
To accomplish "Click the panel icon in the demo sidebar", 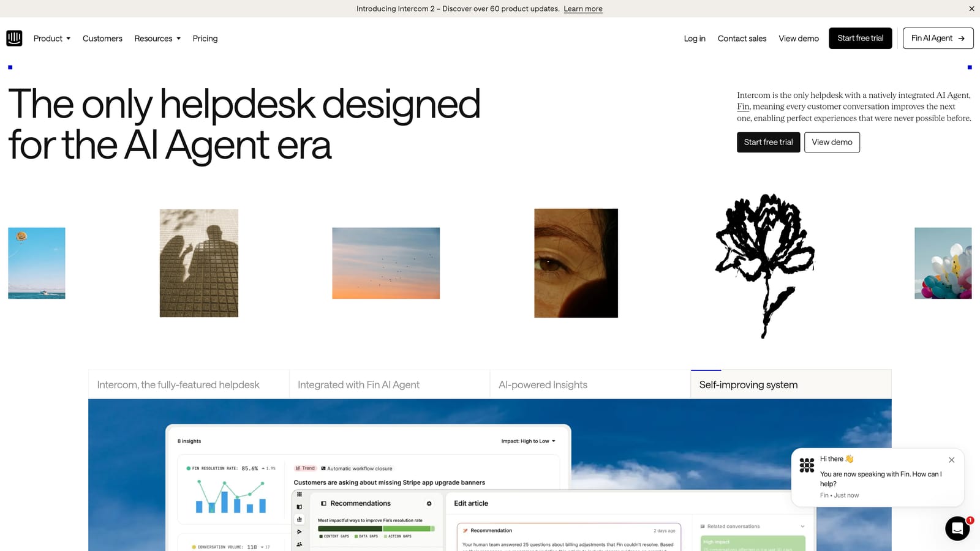I will pos(300,507).
